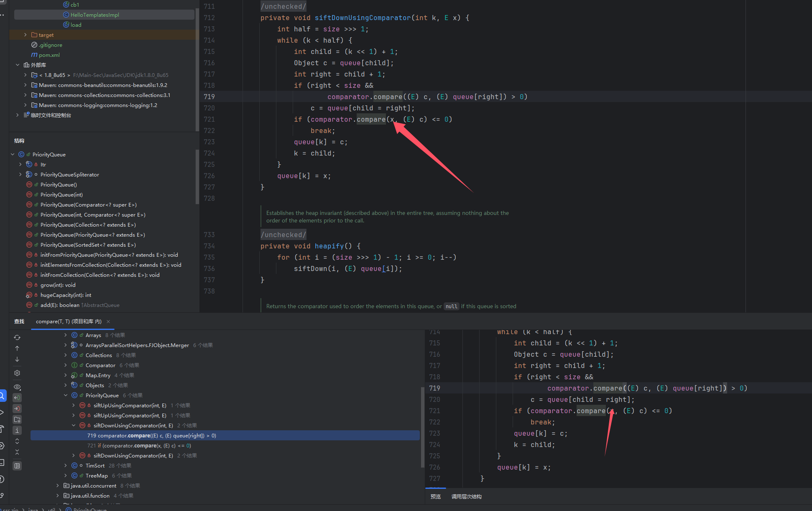Click the .gitignore file icon
Viewport: 812px width, 511px height.
[x=34, y=45]
